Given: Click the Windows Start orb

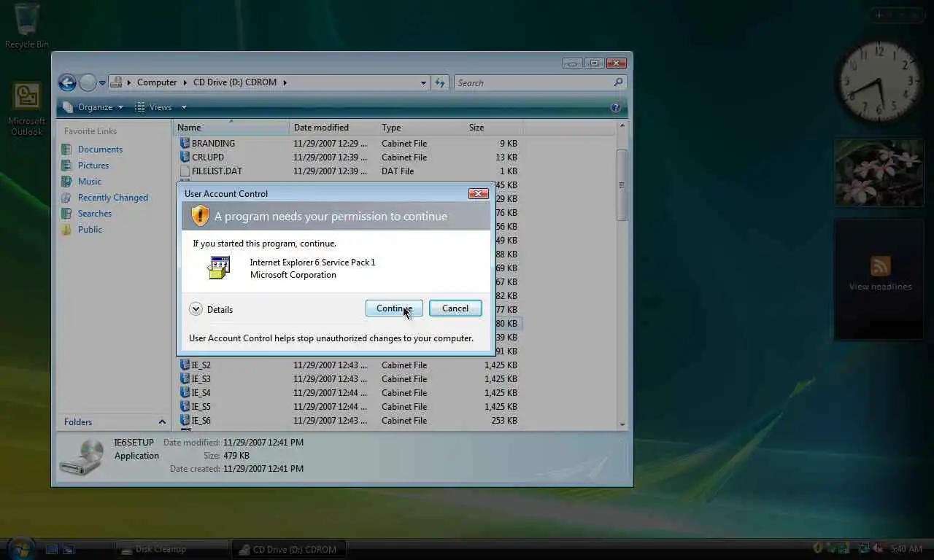Looking at the screenshot, I should point(20,549).
